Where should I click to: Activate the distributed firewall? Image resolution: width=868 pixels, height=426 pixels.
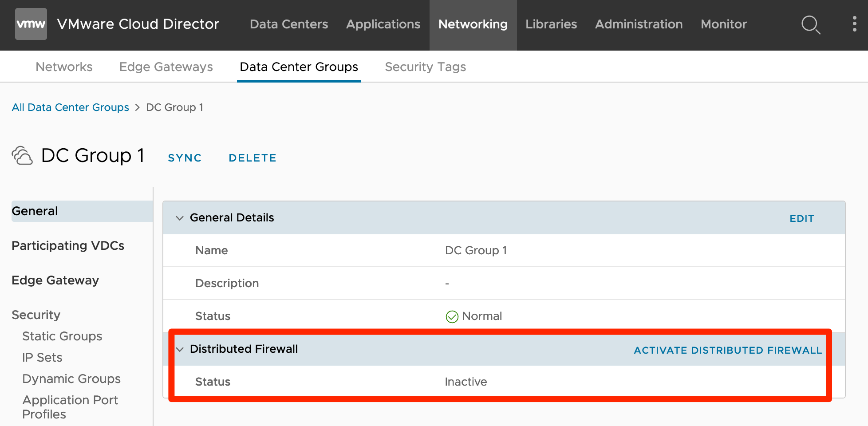pyautogui.click(x=728, y=350)
